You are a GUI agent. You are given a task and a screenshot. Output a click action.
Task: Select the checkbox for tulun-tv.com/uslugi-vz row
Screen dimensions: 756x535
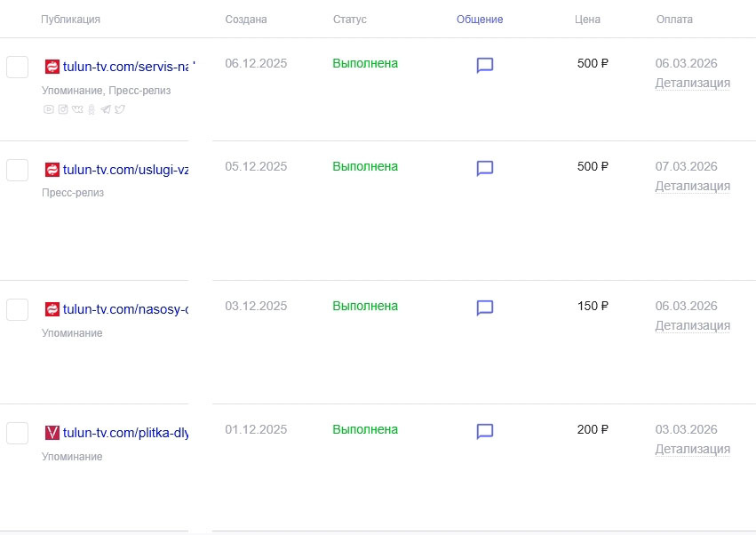[x=18, y=170]
